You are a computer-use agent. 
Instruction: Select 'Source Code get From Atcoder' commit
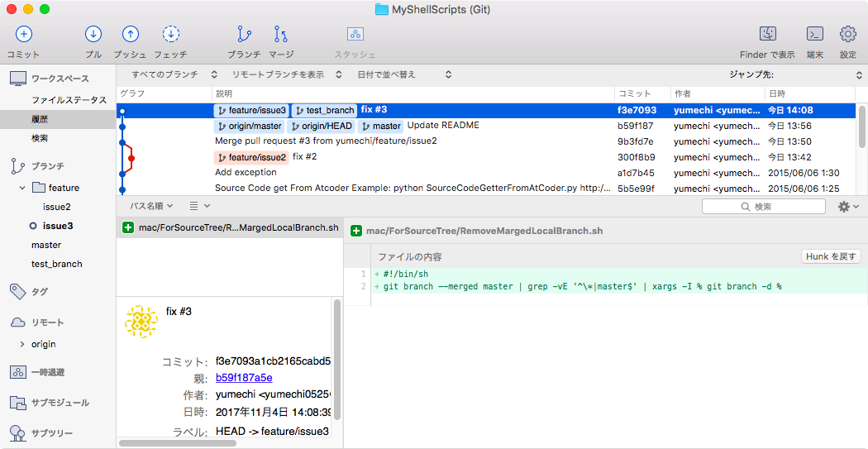487,189
